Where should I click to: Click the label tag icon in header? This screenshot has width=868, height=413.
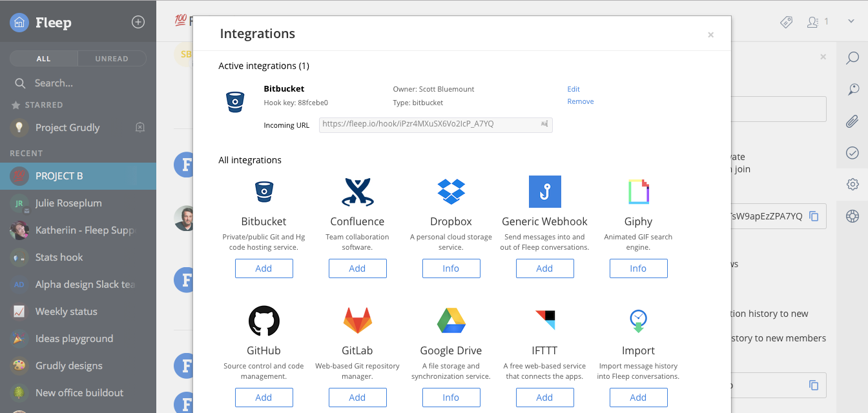tap(786, 22)
